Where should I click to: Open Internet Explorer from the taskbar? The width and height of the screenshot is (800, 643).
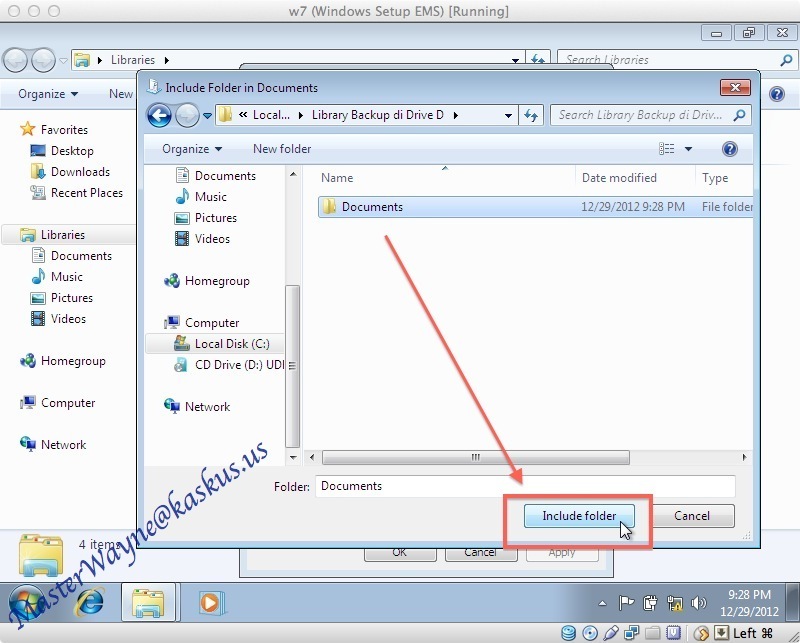click(x=90, y=602)
